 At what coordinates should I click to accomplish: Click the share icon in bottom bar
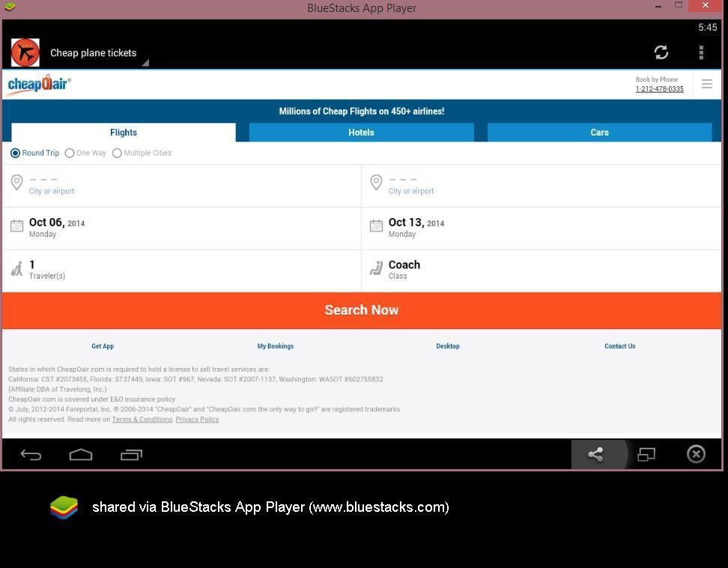point(595,454)
